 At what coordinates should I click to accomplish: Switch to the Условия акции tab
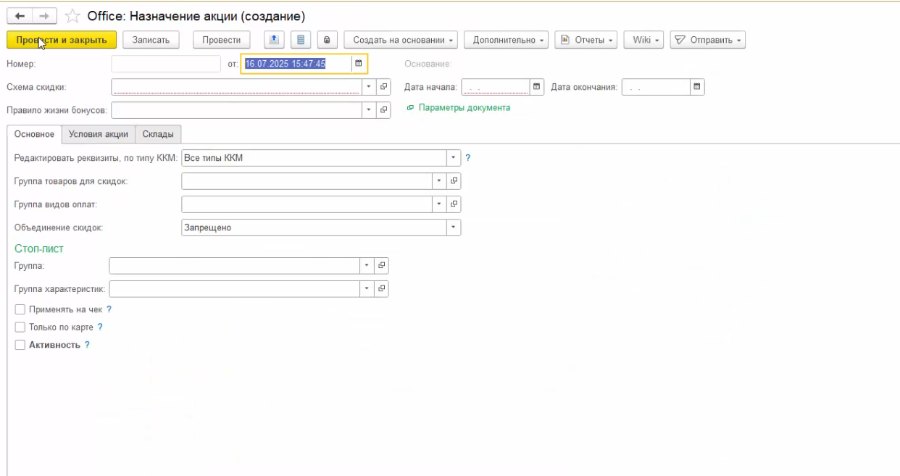click(98, 134)
